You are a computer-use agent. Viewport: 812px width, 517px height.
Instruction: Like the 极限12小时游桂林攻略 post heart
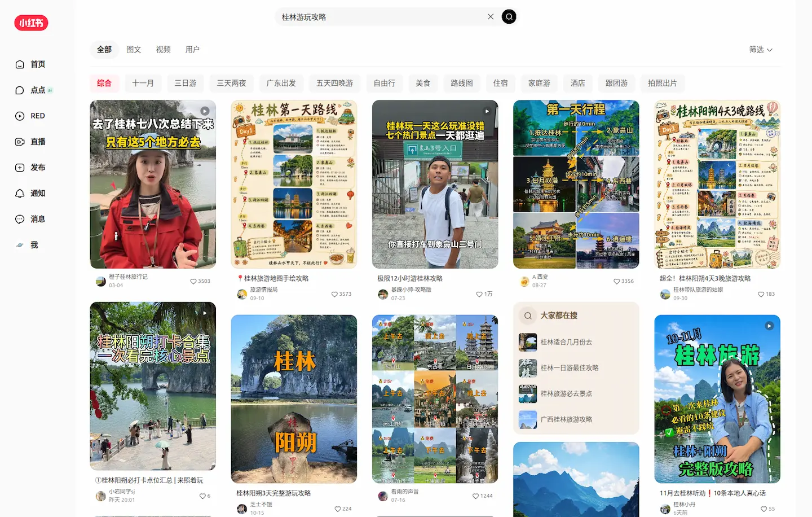(x=479, y=294)
